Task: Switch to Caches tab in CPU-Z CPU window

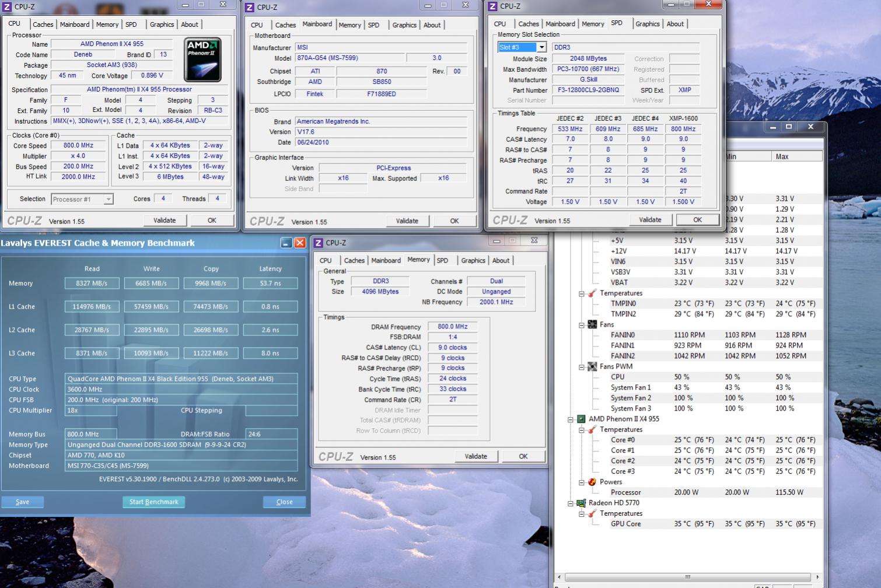Action: click(43, 24)
